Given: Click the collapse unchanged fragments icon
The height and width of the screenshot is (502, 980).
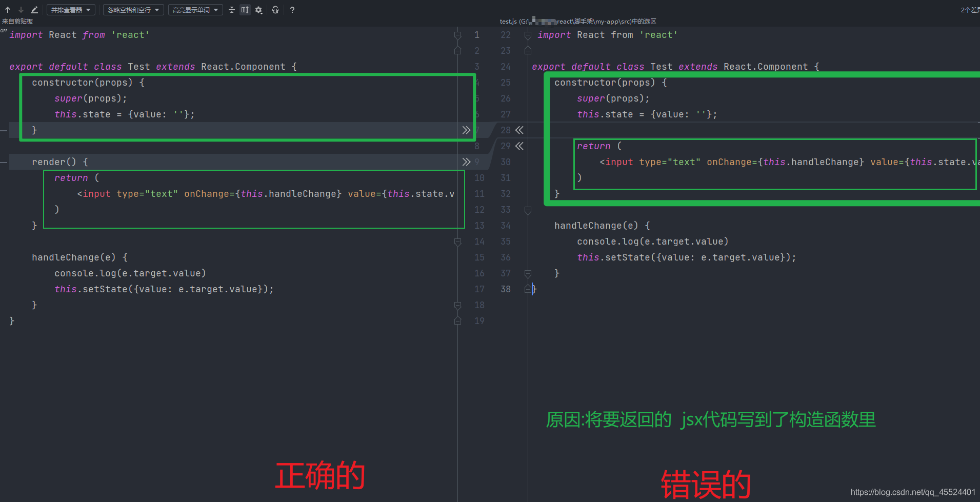Looking at the screenshot, I should [x=232, y=9].
